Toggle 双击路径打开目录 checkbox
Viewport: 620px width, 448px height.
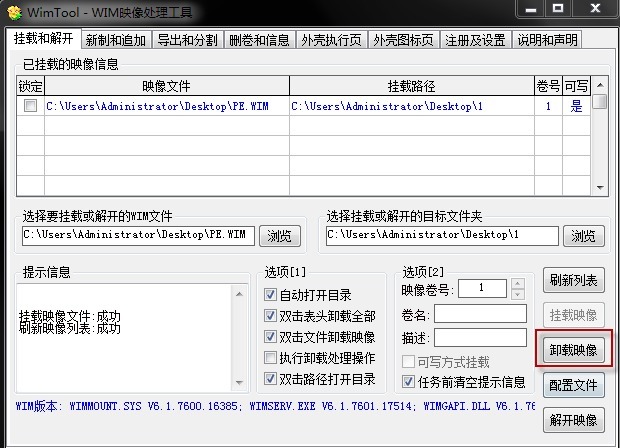pos(270,378)
